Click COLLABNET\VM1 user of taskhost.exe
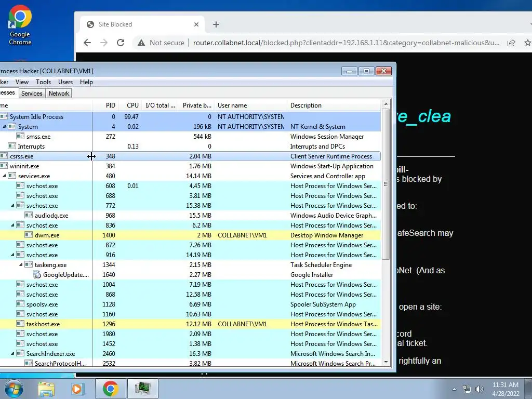This screenshot has width=532, height=399. (x=242, y=324)
